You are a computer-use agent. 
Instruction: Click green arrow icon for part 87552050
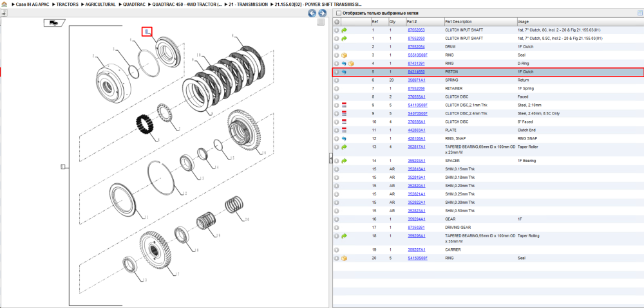pyautogui.click(x=344, y=39)
